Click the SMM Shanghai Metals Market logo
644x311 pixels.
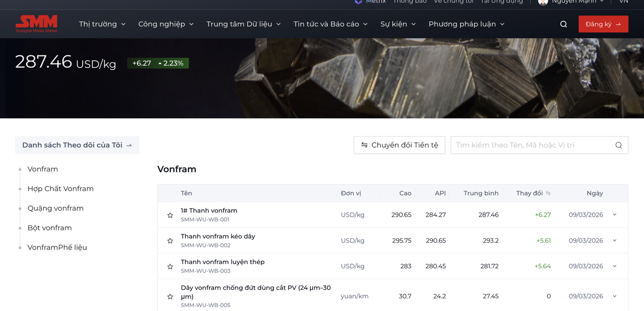36,24
